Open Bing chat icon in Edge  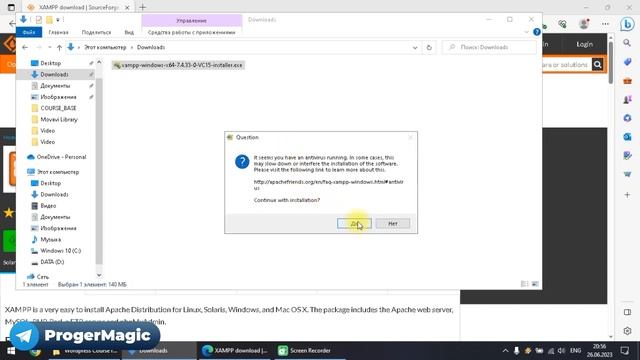(627, 24)
